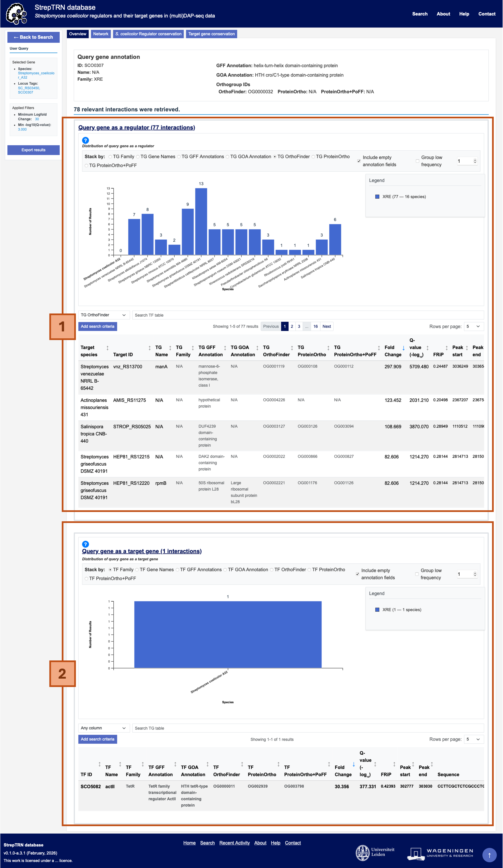Click Back to Search button

[33, 37]
